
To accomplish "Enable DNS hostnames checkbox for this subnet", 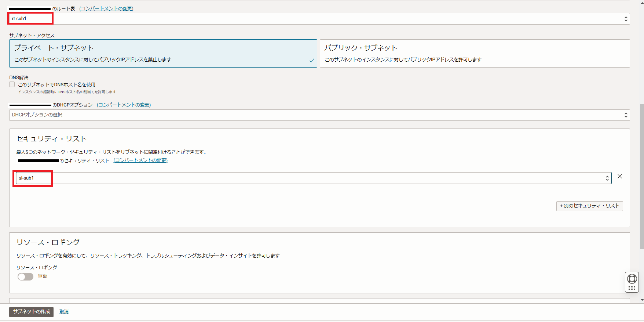I will tap(12, 84).
